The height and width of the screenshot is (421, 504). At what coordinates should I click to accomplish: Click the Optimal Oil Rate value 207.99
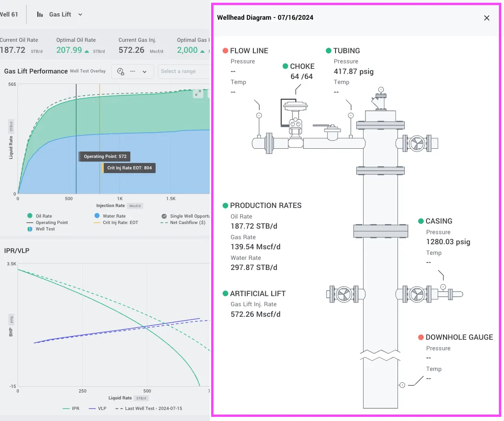point(69,50)
